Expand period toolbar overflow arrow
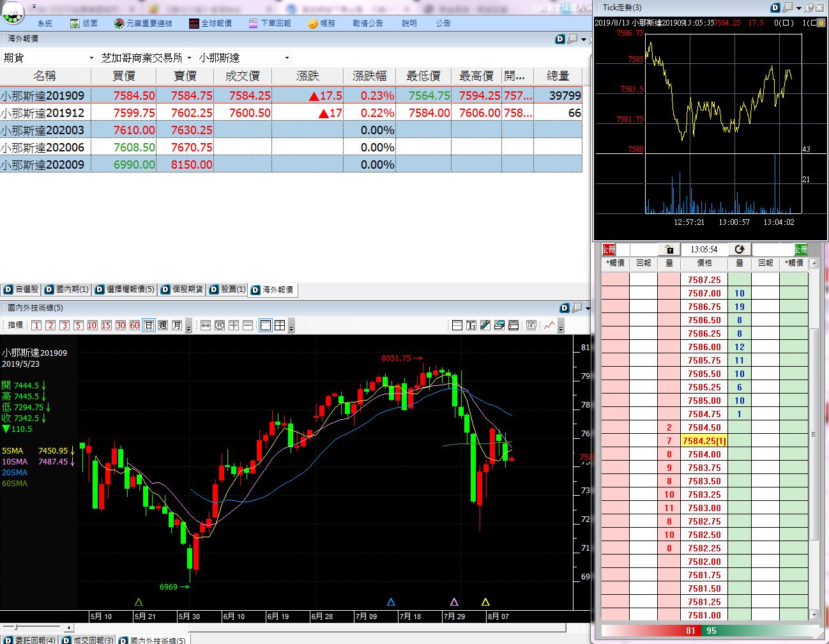 click(189, 326)
